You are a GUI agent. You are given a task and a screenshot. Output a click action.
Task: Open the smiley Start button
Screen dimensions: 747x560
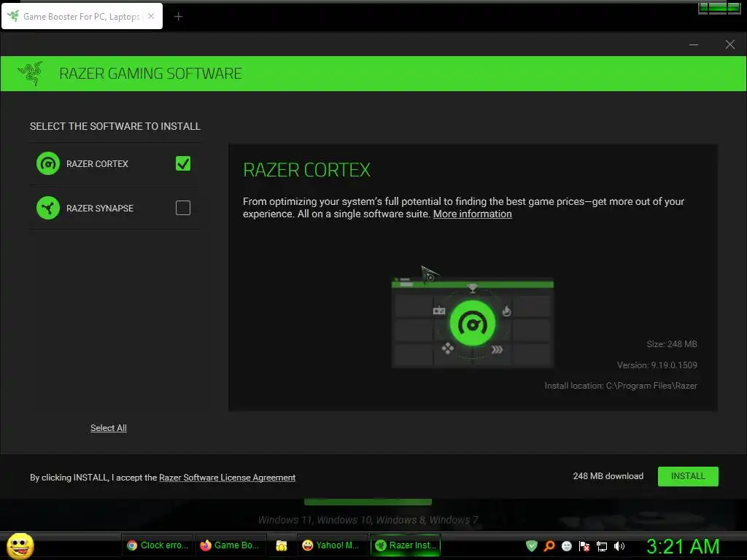20,545
